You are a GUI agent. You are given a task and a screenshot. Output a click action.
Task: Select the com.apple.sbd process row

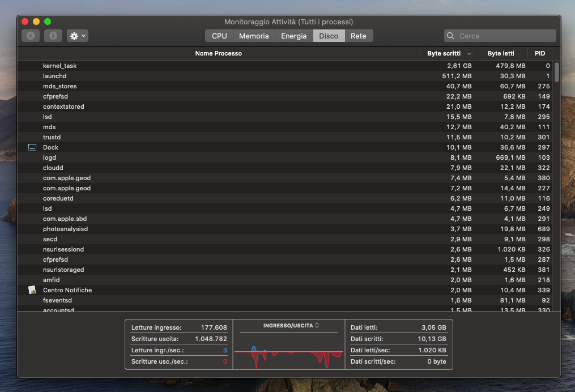pos(284,219)
